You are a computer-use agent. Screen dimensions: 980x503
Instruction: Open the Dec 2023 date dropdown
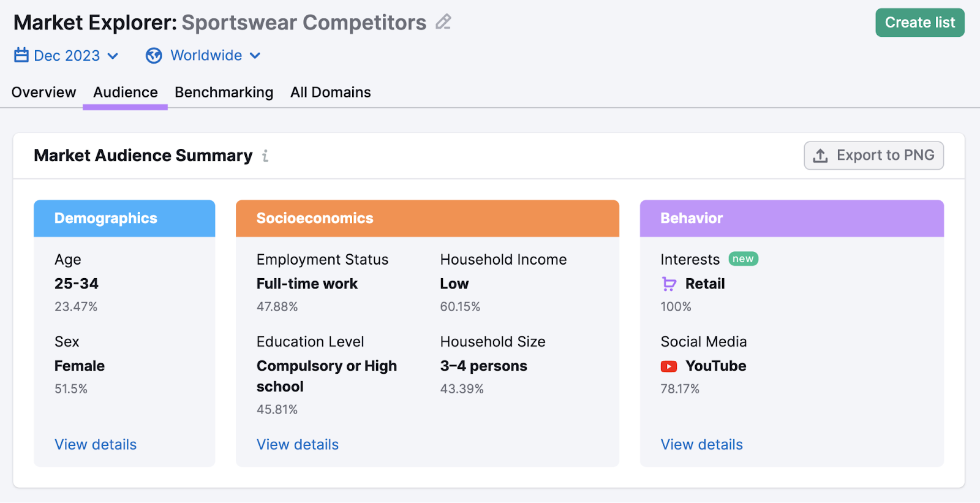coord(67,55)
